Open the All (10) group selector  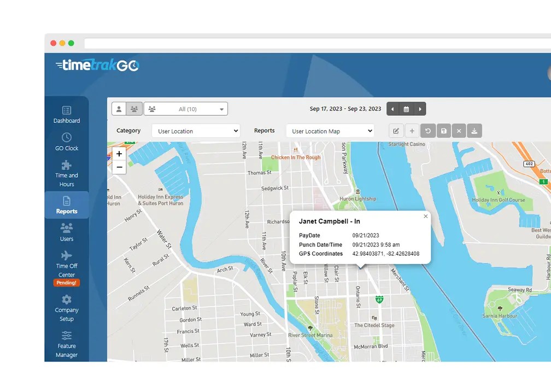[x=185, y=108]
